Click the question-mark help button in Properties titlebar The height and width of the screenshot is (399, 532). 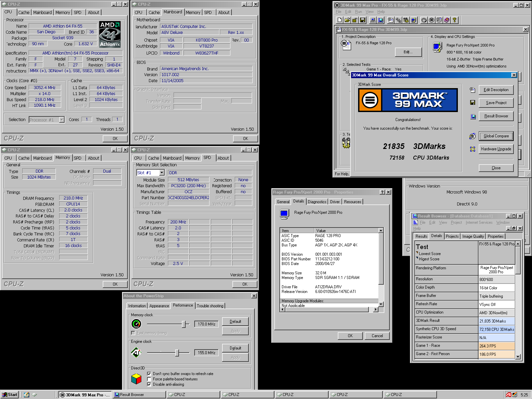coord(382,192)
